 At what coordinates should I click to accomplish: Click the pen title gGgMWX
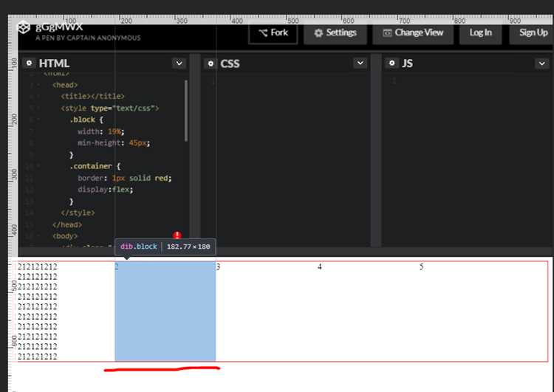[x=58, y=27]
